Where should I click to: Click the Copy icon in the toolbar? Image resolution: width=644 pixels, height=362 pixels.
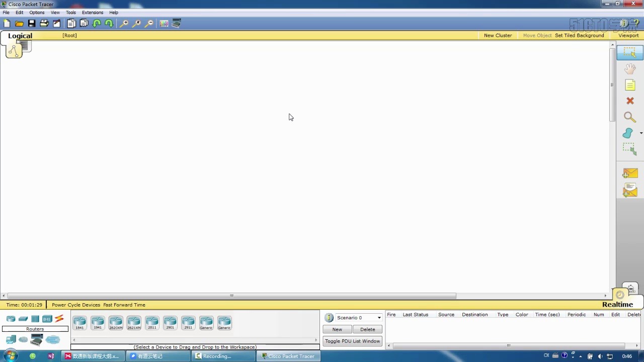71,24
